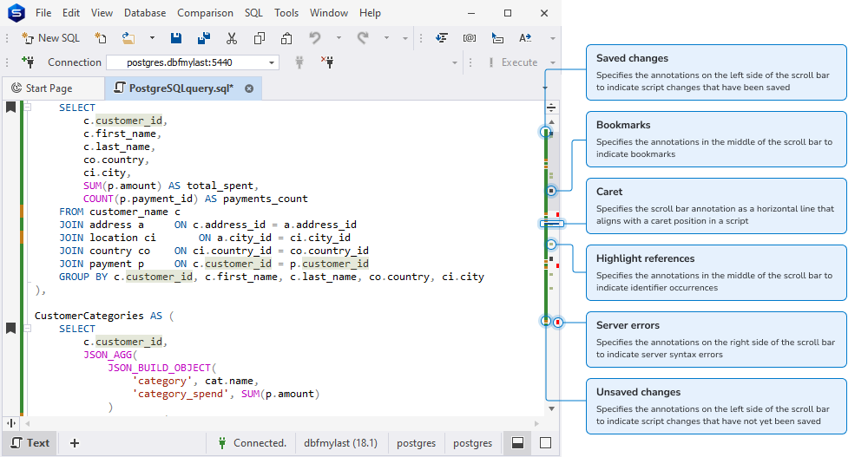Toggle the bookmark on the first SELECT line

pyautogui.click(x=10, y=108)
